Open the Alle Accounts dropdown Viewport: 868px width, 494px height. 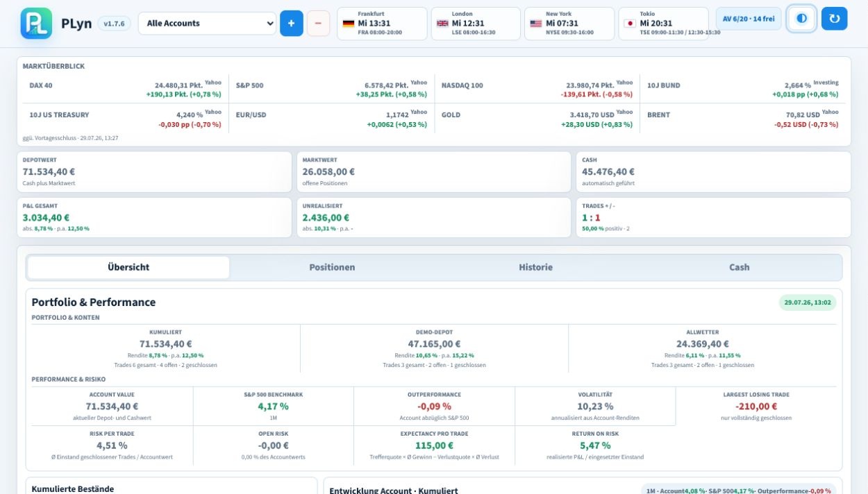pos(207,23)
